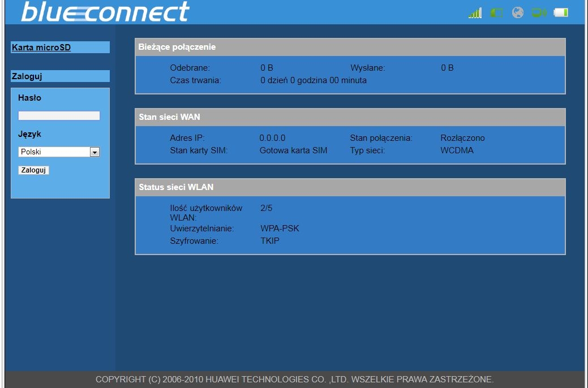This screenshot has height=388, width=588.
Task: Open the Karta microSD link
Action: (41, 48)
